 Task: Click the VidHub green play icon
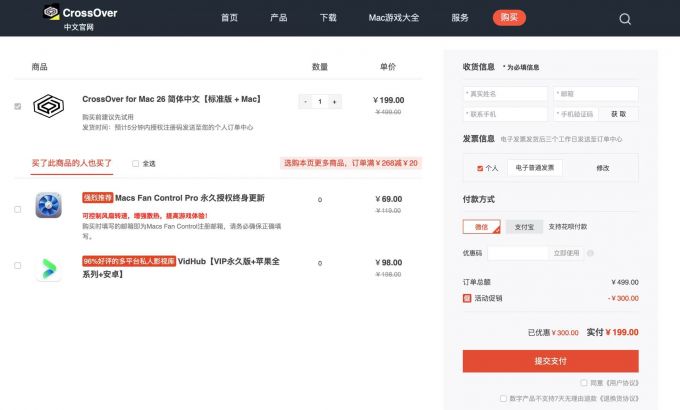coord(49,268)
